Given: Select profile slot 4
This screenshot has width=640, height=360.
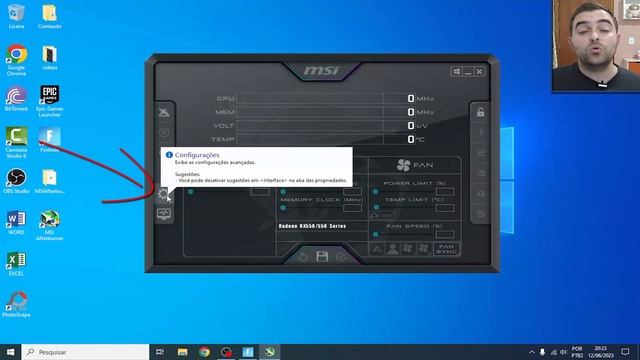Looking at the screenshot, I should [x=480, y=194].
